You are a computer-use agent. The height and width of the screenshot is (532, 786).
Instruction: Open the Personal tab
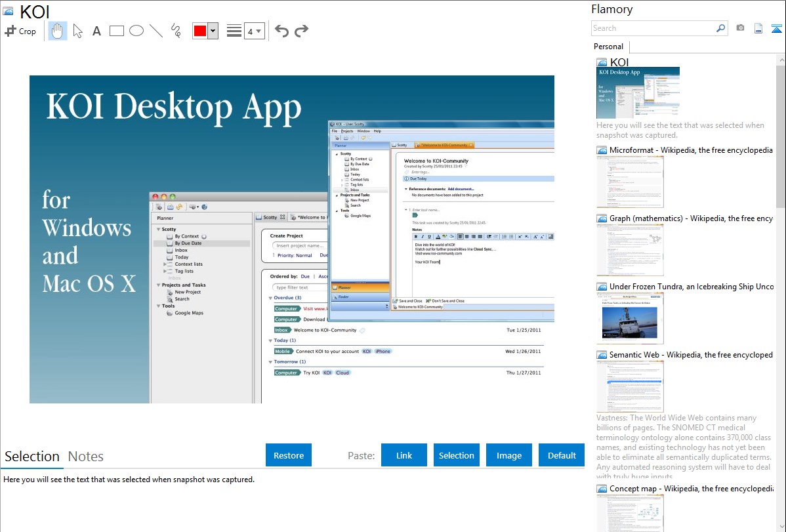point(608,47)
